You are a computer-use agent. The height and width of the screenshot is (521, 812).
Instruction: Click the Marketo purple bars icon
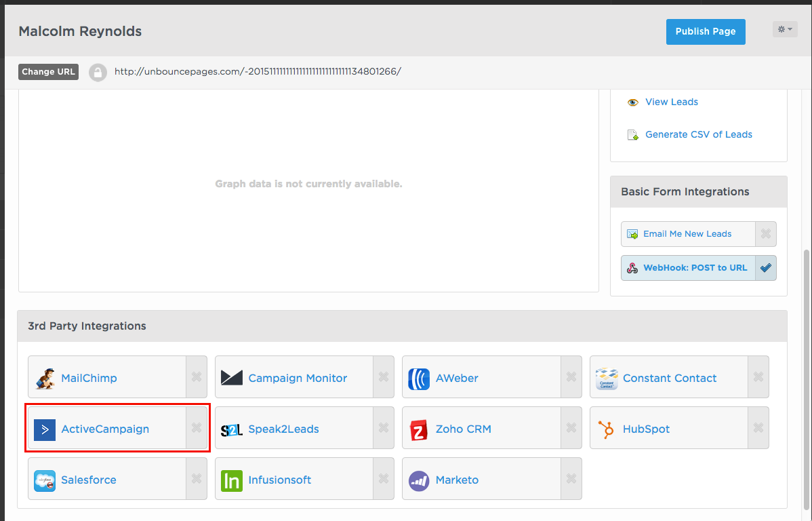418,480
